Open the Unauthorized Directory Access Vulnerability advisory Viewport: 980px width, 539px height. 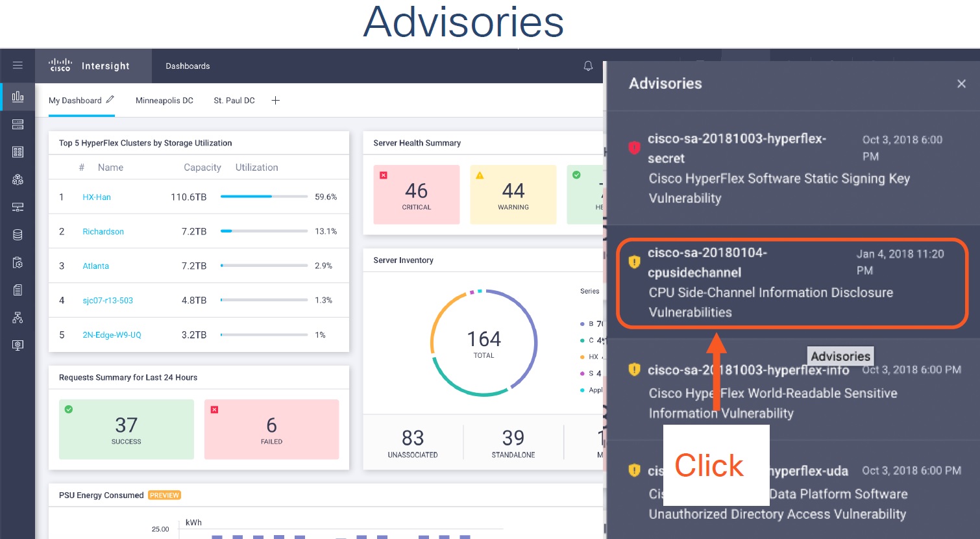coord(792,492)
